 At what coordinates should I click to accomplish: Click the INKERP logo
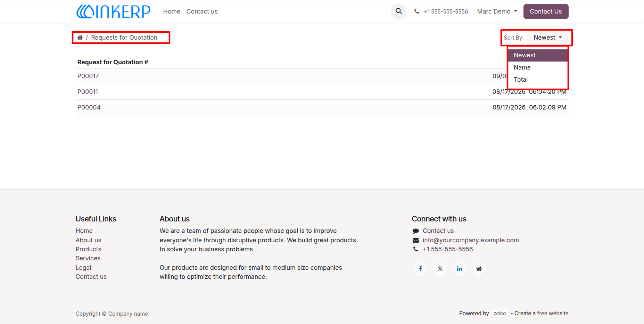click(x=113, y=11)
